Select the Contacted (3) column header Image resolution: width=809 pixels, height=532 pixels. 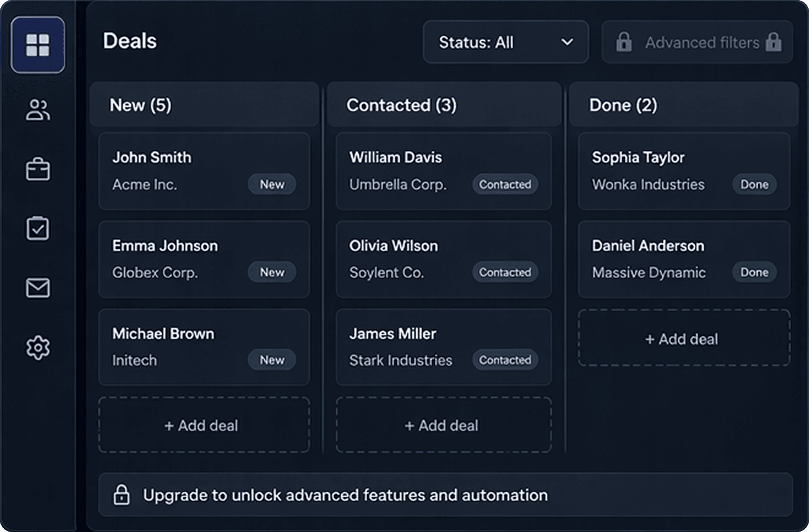coord(444,105)
